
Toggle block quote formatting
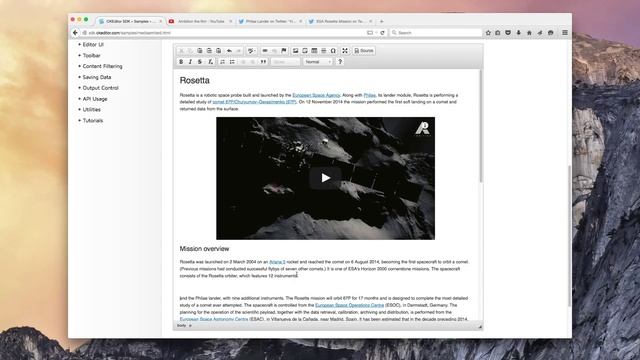pos(263,62)
